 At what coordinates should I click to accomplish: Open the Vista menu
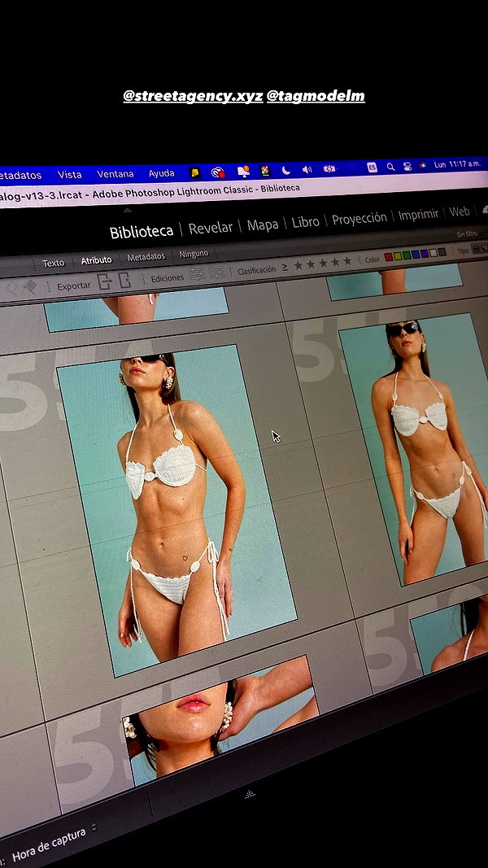(x=69, y=174)
